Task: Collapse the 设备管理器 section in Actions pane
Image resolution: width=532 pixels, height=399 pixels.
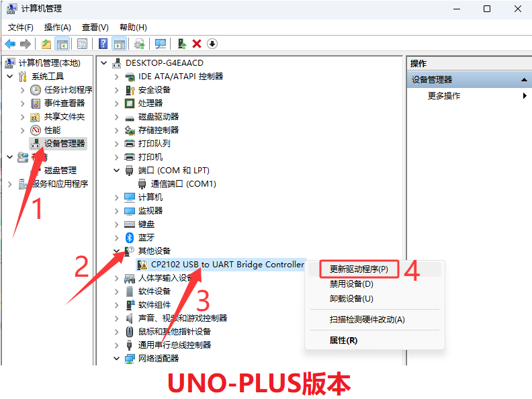Action: pos(524,80)
